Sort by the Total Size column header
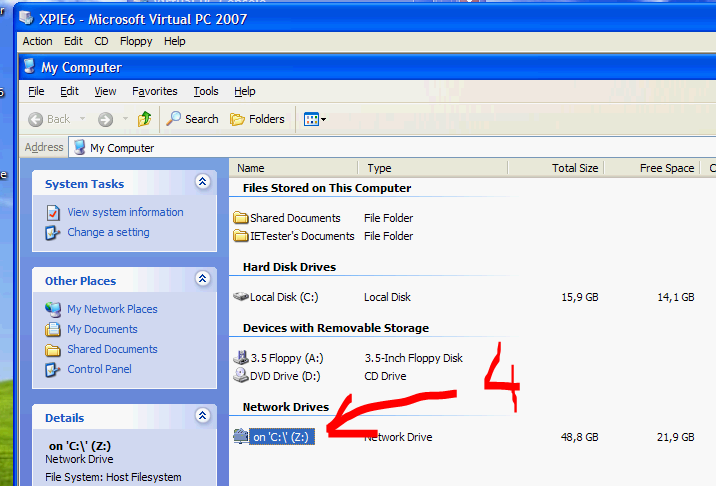This screenshot has height=486, width=716. [556, 168]
